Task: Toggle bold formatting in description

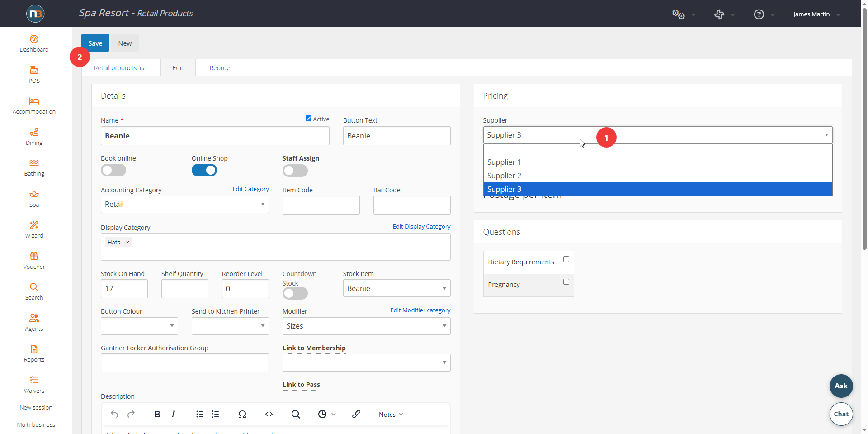Action: pos(157,414)
